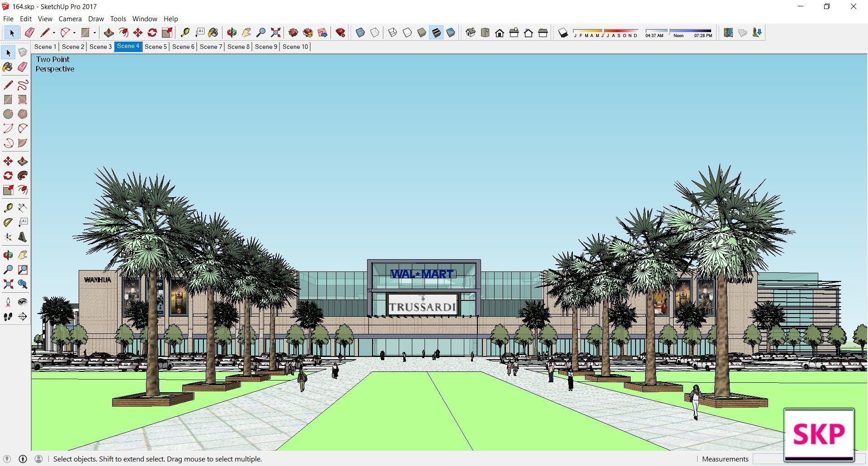The image size is (868, 466).
Task: Select the Orbit tool in top toolbar
Action: [x=232, y=33]
